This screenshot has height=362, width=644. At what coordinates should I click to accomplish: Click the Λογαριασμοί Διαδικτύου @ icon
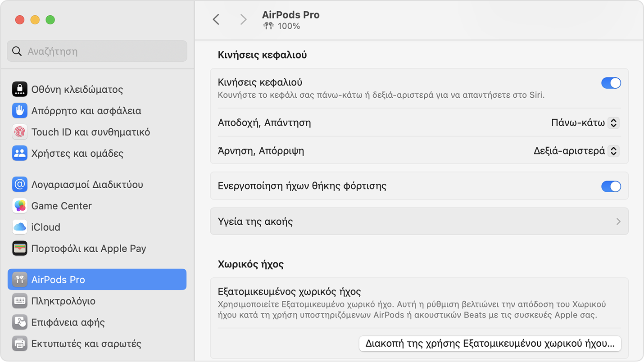point(19,184)
